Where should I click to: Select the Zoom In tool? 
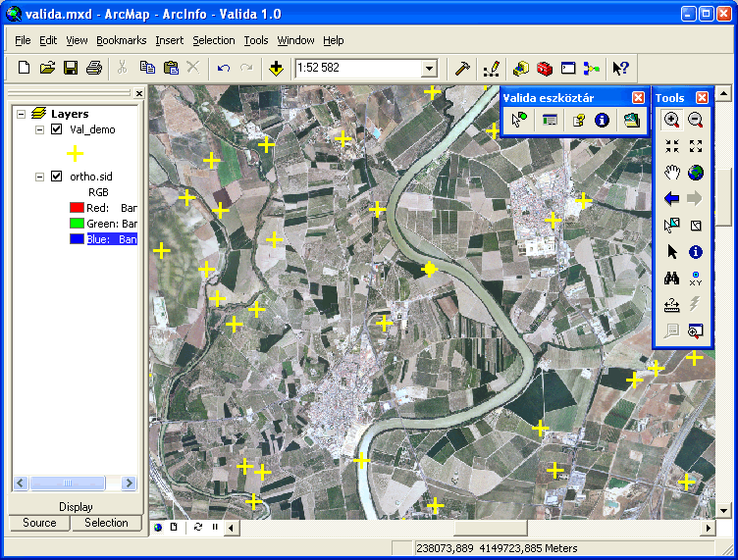point(672,120)
